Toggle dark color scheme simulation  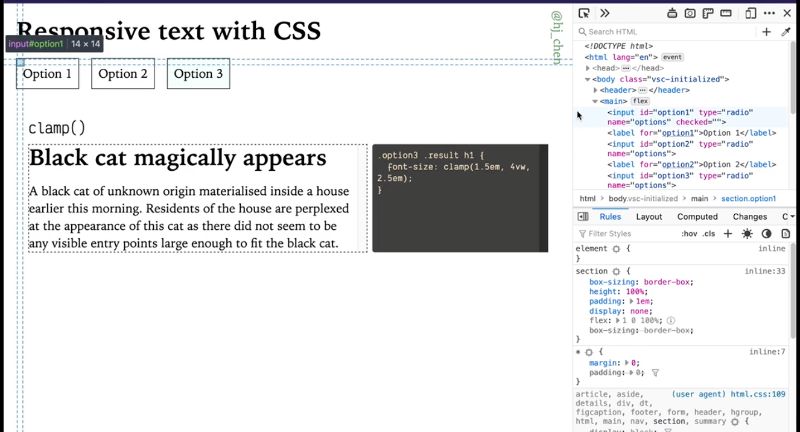[x=767, y=233]
